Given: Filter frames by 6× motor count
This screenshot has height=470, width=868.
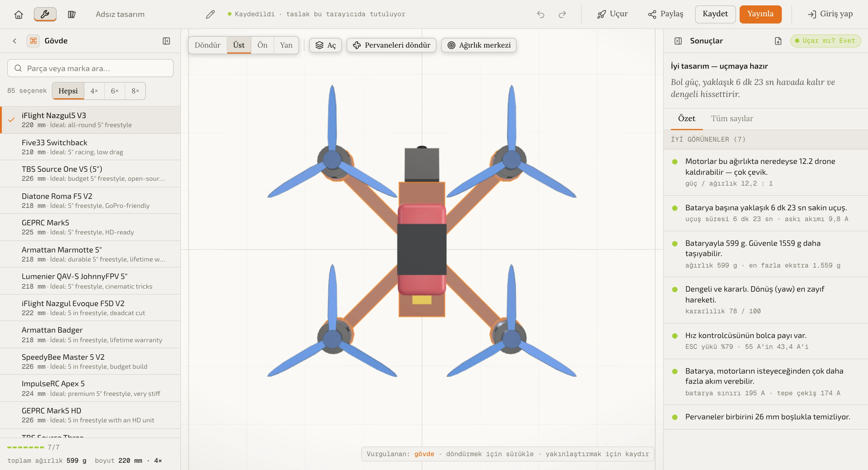Looking at the screenshot, I should click(x=115, y=91).
